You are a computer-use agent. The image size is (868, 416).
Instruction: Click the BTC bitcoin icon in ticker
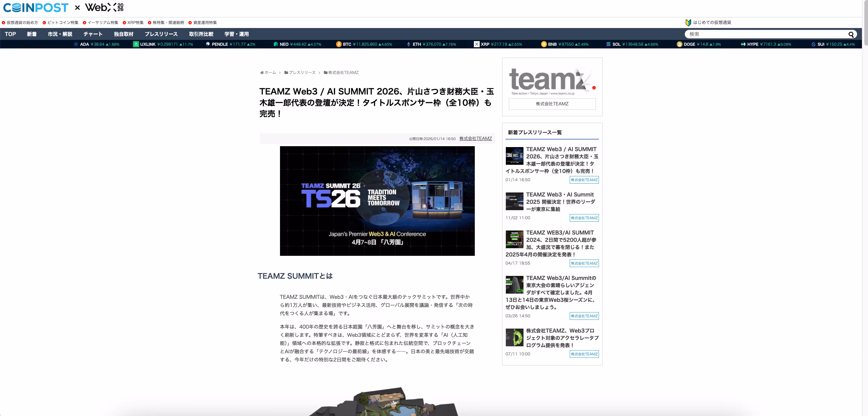339,44
